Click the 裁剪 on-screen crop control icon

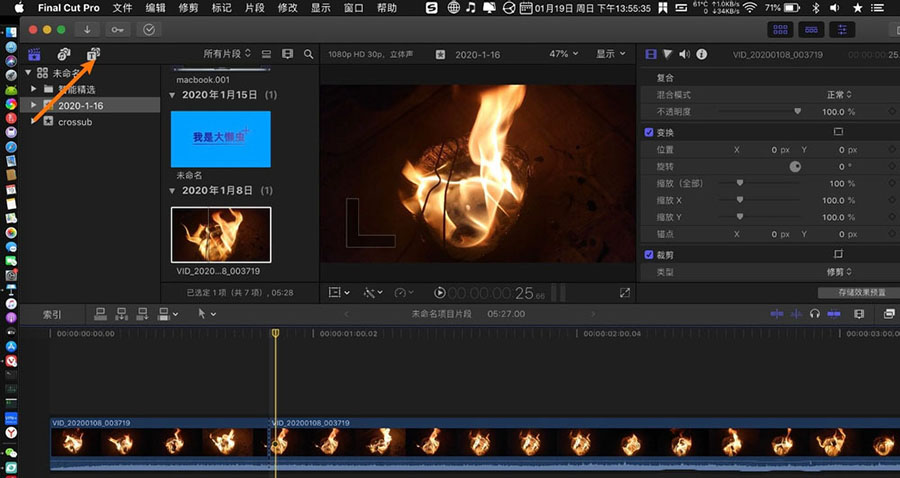tap(838, 254)
